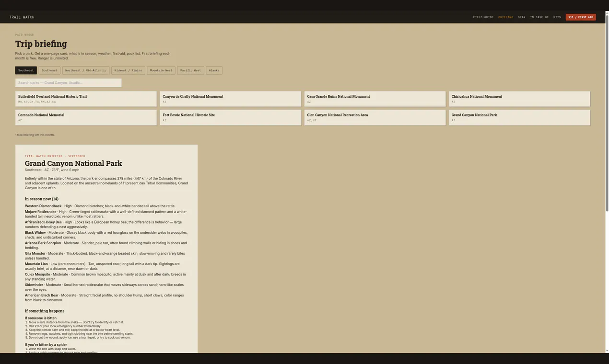Choose Canyon de Chelly National Monument card
This screenshot has width=609, height=364.
pyautogui.click(x=231, y=99)
